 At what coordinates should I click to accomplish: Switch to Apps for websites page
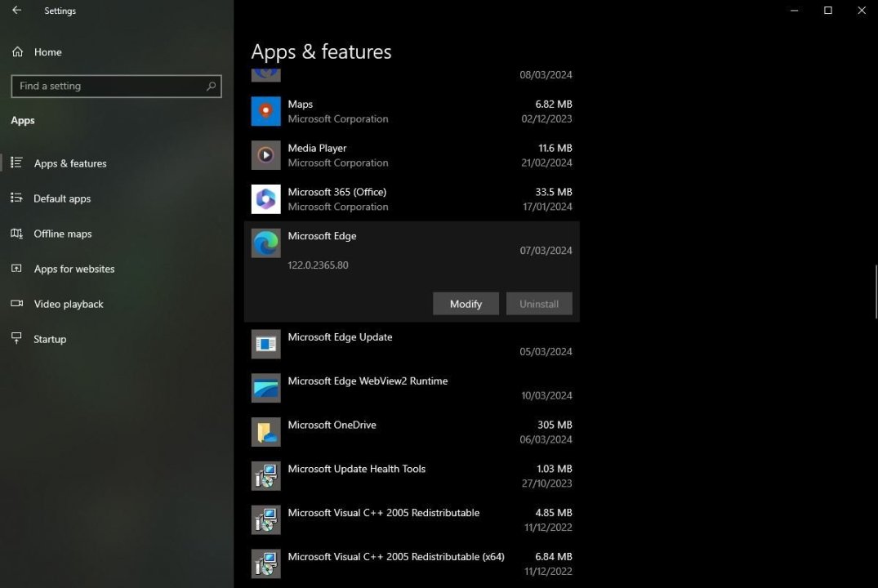[74, 269]
